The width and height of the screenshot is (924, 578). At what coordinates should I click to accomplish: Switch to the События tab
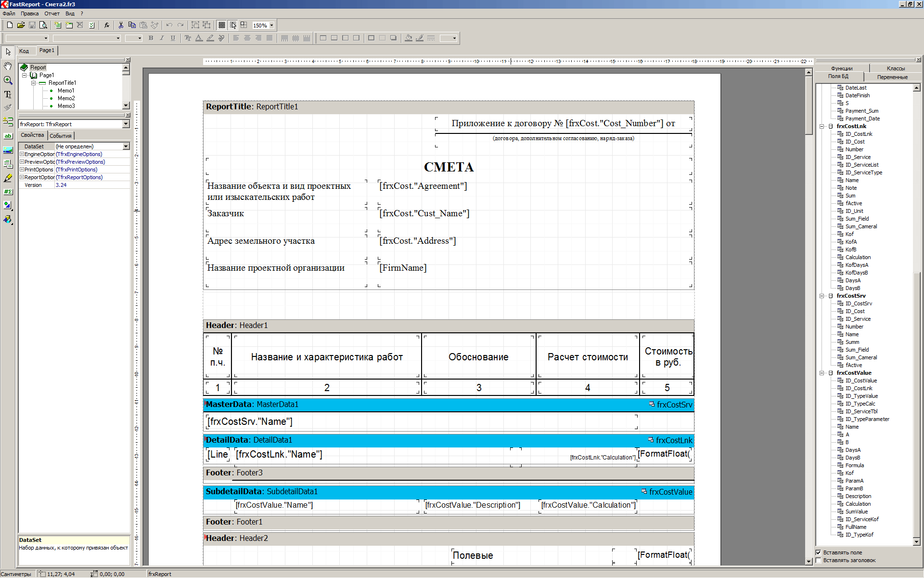tap(61, 136)
